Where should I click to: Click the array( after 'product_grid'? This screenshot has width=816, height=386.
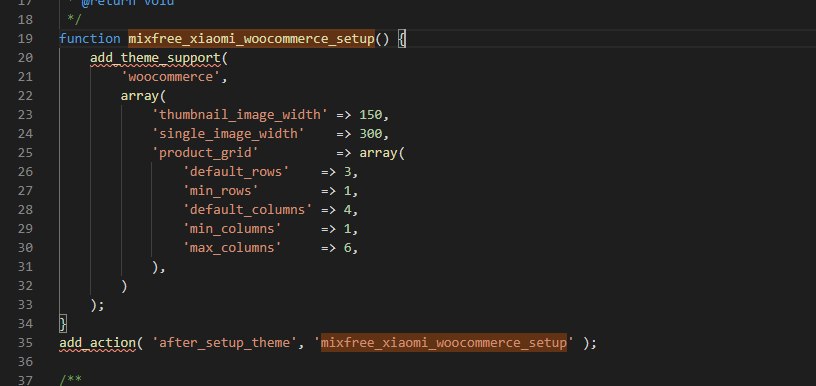381,153
